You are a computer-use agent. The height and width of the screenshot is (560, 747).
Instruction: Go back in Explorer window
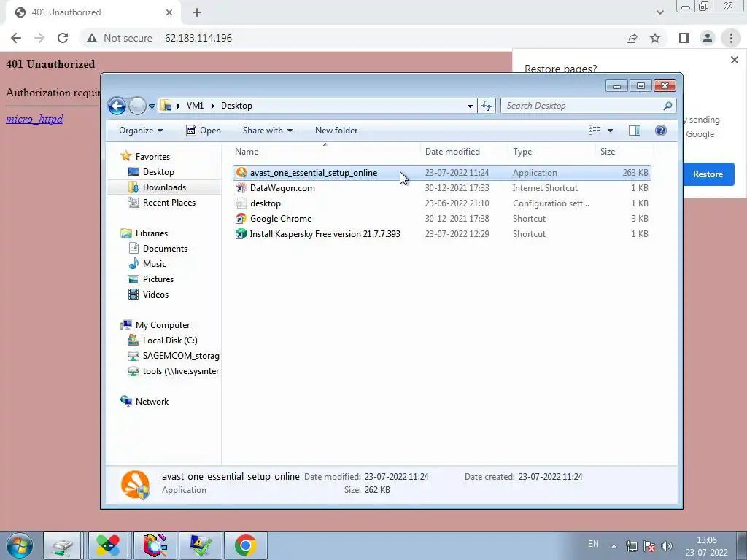117,106
